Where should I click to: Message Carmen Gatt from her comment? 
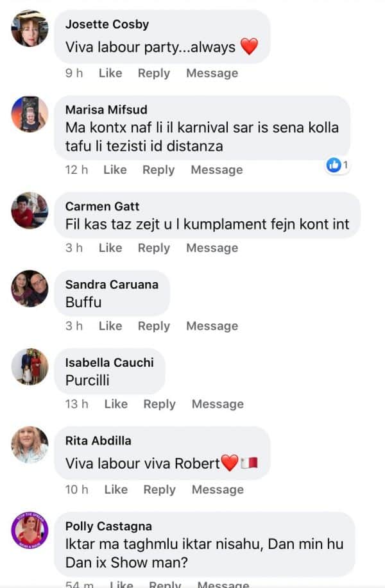[x=212, y=248]
